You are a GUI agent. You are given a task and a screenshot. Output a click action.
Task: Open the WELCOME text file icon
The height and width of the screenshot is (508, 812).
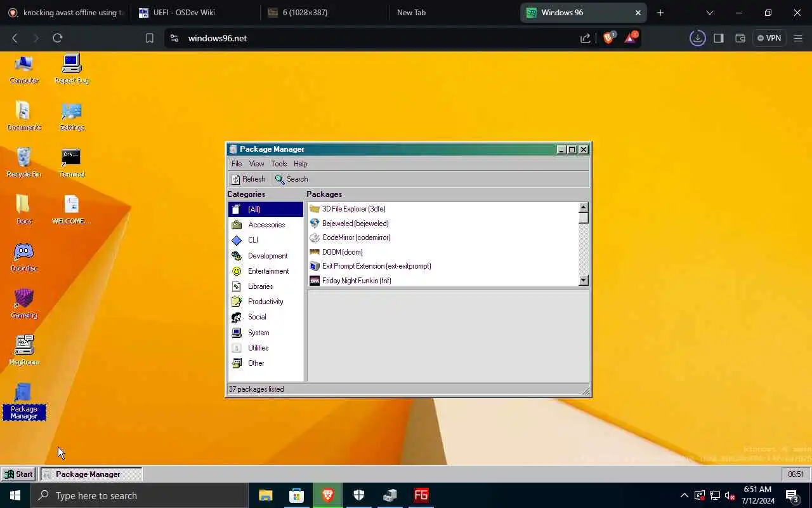coord(71,210)
